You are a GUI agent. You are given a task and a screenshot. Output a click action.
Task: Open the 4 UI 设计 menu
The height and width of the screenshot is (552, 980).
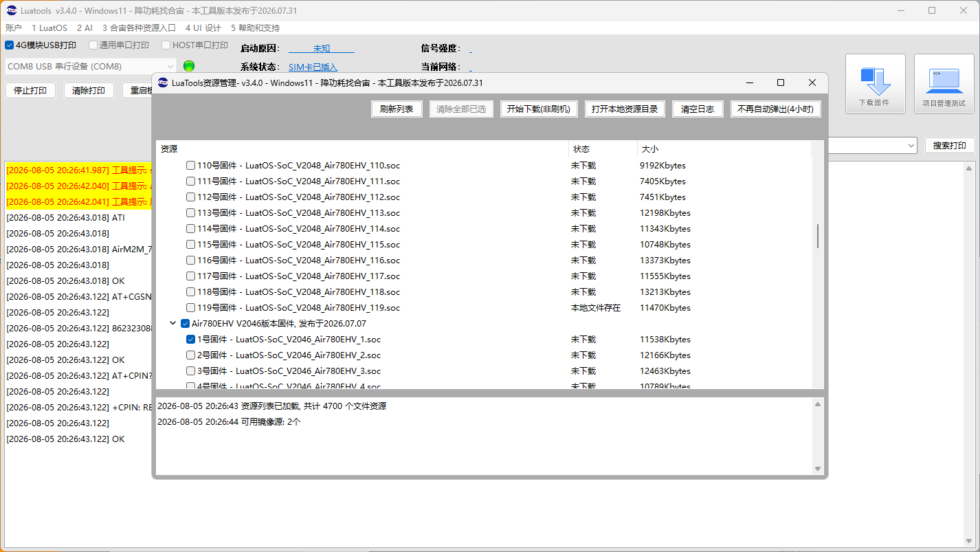203,28
